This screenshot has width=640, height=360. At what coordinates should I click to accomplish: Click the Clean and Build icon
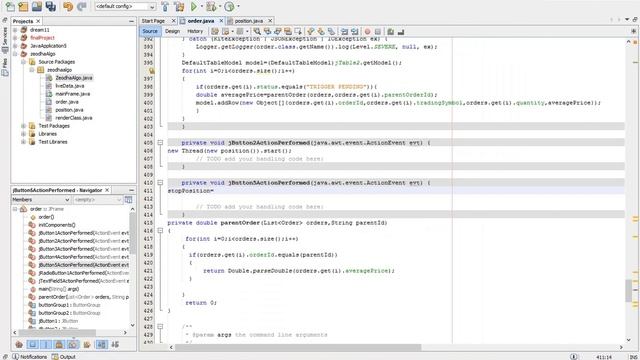(179, 7)
